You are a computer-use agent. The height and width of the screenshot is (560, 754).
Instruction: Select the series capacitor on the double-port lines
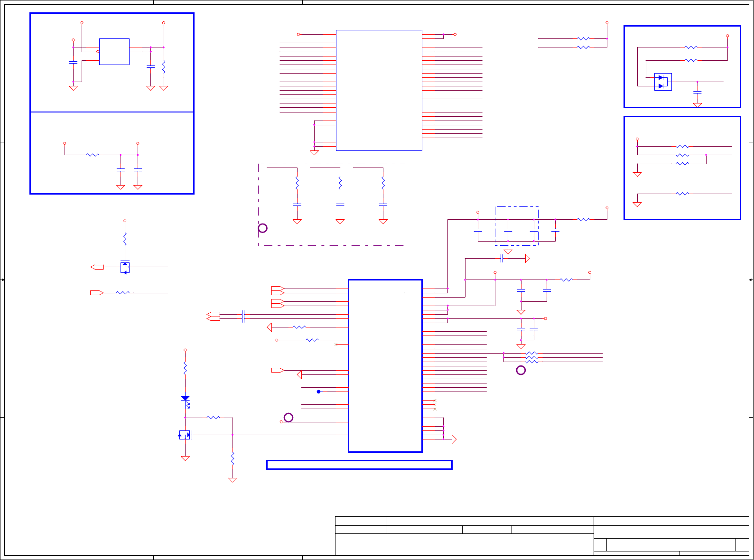(243, 316)
